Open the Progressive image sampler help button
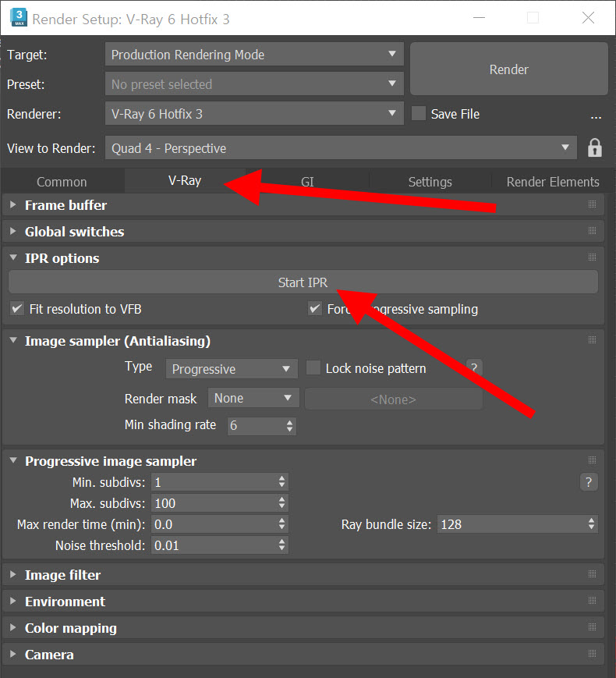The width and height of the screenshot is (616, 678). click(x=589, y=481)
